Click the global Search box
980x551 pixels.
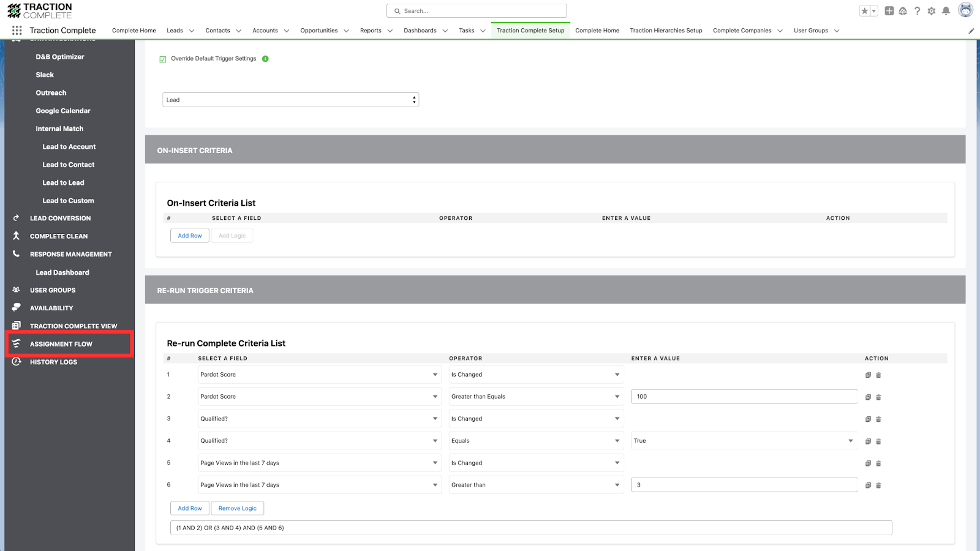click(x=477, y=11)
